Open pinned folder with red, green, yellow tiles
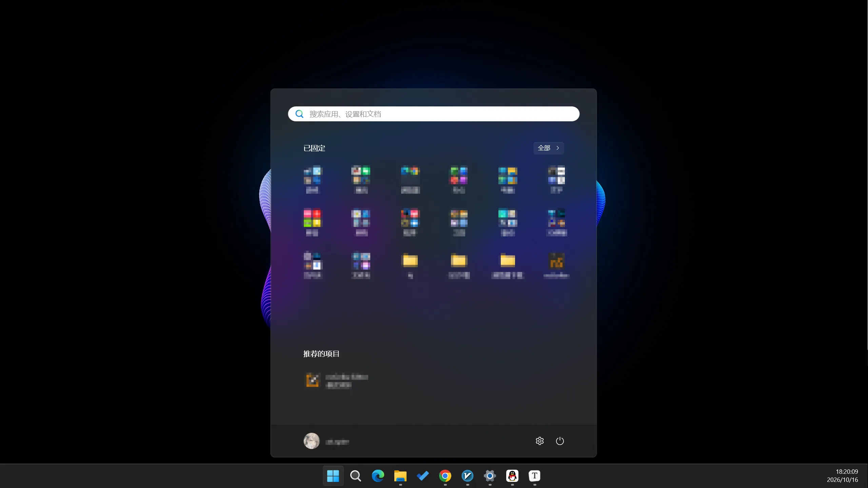Image resolution: width=868 pixels, height=488 pixels. [312, 222]
